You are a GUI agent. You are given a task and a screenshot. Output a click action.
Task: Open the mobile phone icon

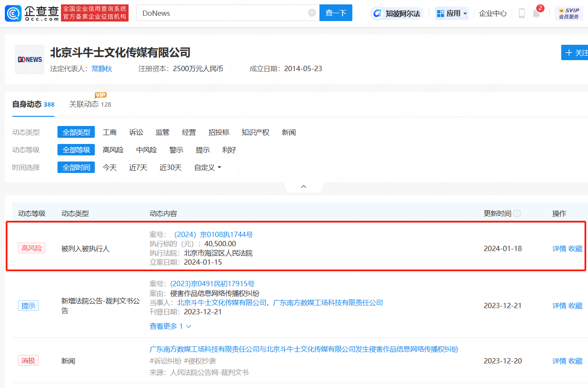[522, 13]
